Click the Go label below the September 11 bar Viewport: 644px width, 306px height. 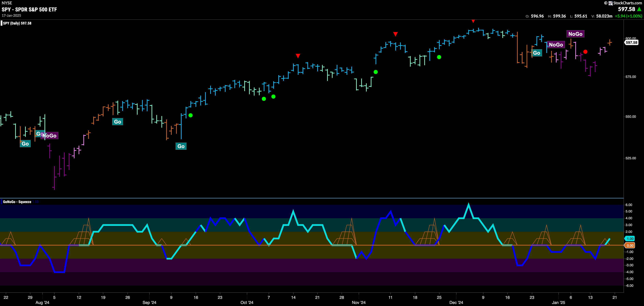[x=181, y=146]
